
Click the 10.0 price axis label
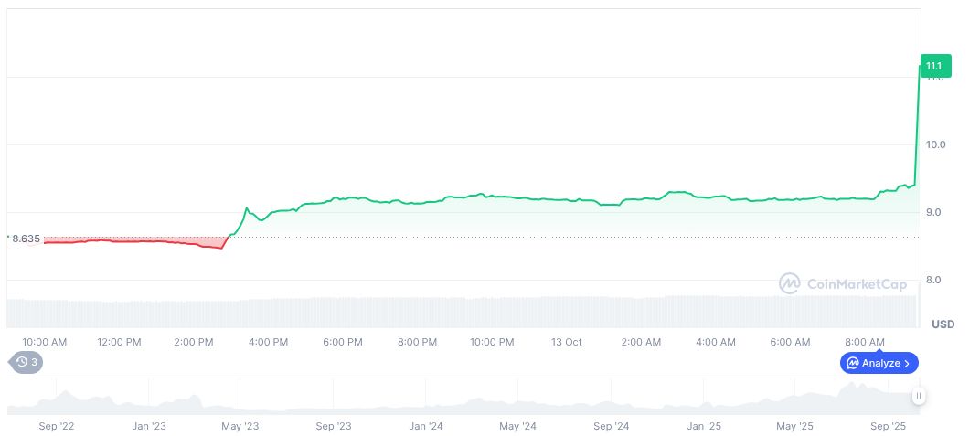tap(935, 144)
